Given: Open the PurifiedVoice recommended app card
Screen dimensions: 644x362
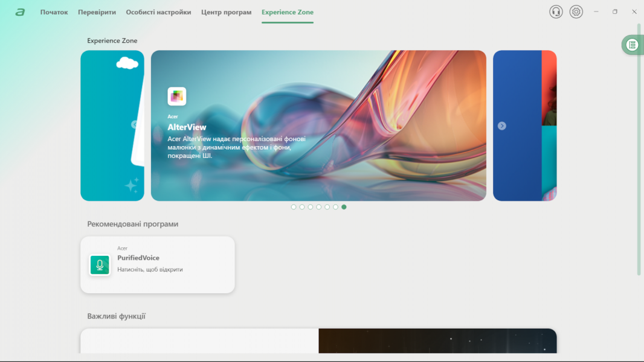Looking at the screenshot, I should click(x=158, y=265).
